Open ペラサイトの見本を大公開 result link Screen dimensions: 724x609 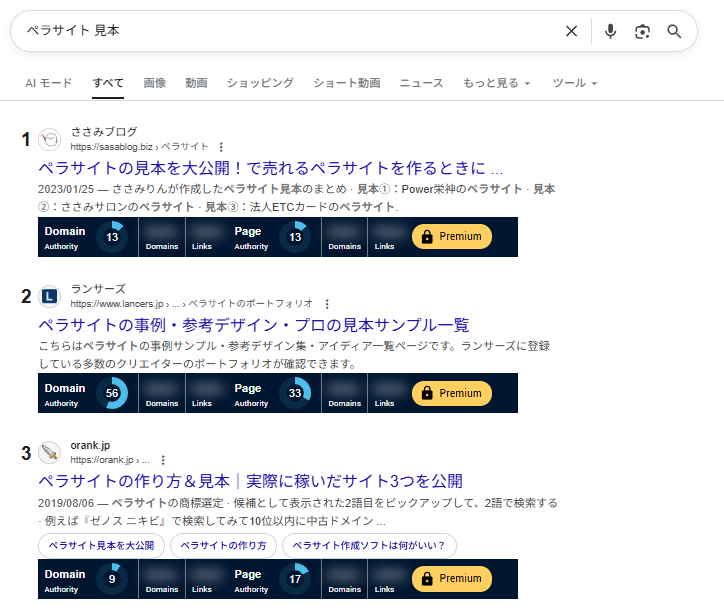click(270, 168)
